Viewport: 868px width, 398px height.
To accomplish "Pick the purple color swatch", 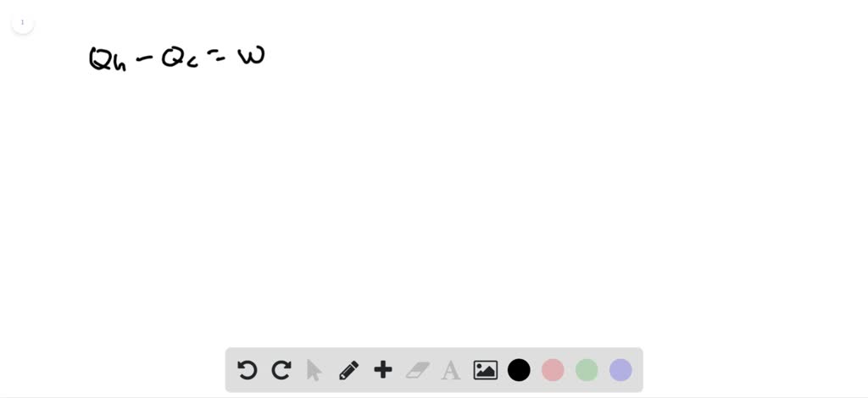I will pyautogui.click(x=620, y=370).
